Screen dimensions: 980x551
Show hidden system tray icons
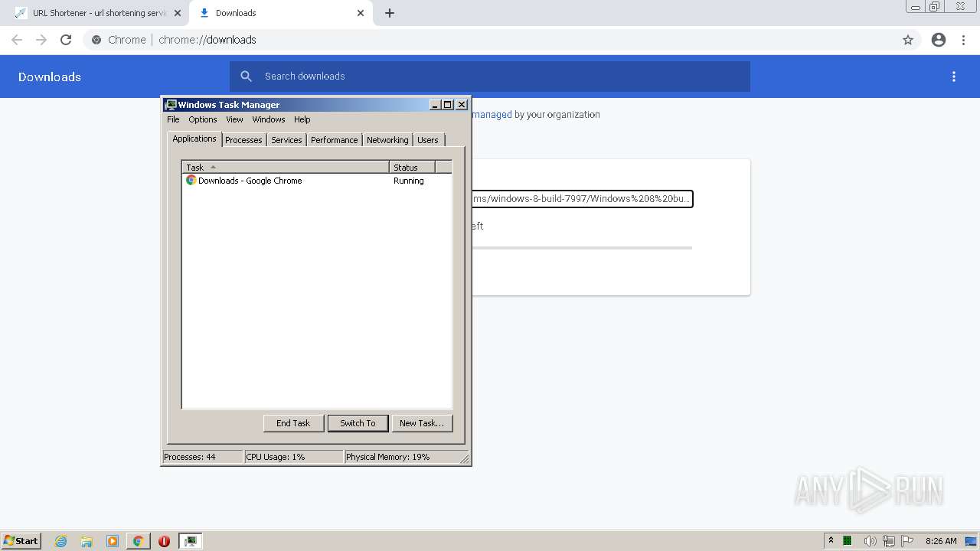click(831, 540)
